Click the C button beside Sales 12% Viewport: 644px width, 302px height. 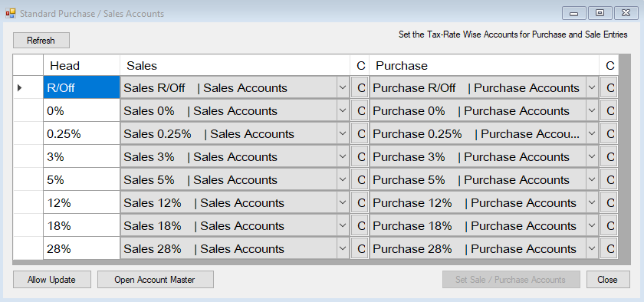coord(360,203)
